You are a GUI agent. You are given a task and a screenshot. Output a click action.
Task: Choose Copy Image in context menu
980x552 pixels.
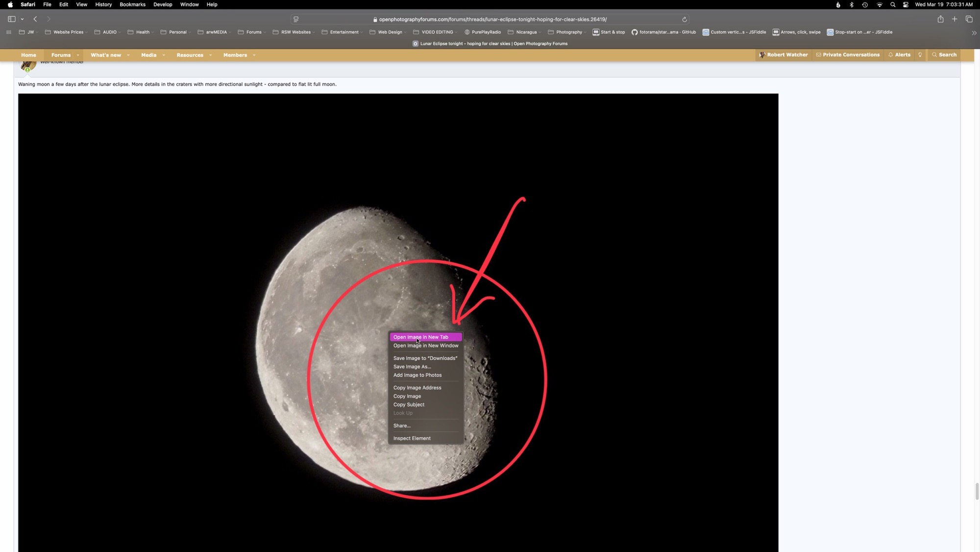click(x=426, y=396)
